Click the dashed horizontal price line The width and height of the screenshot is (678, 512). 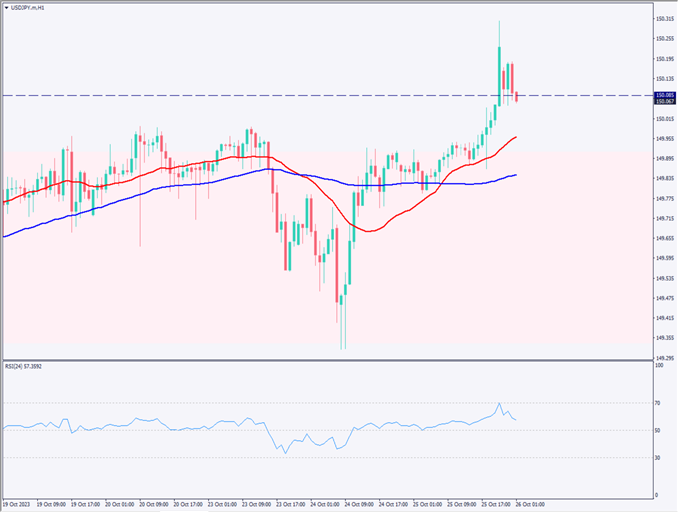[300, 95]
